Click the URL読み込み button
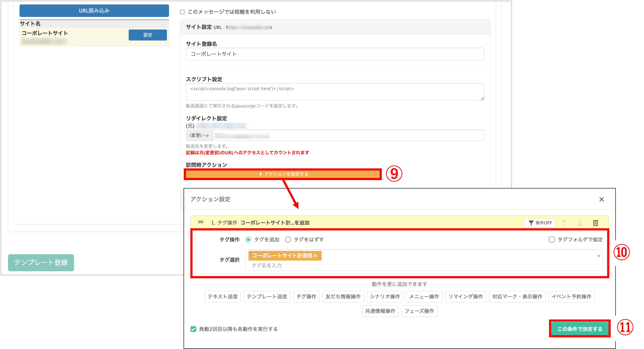 (x=94, y=11)
